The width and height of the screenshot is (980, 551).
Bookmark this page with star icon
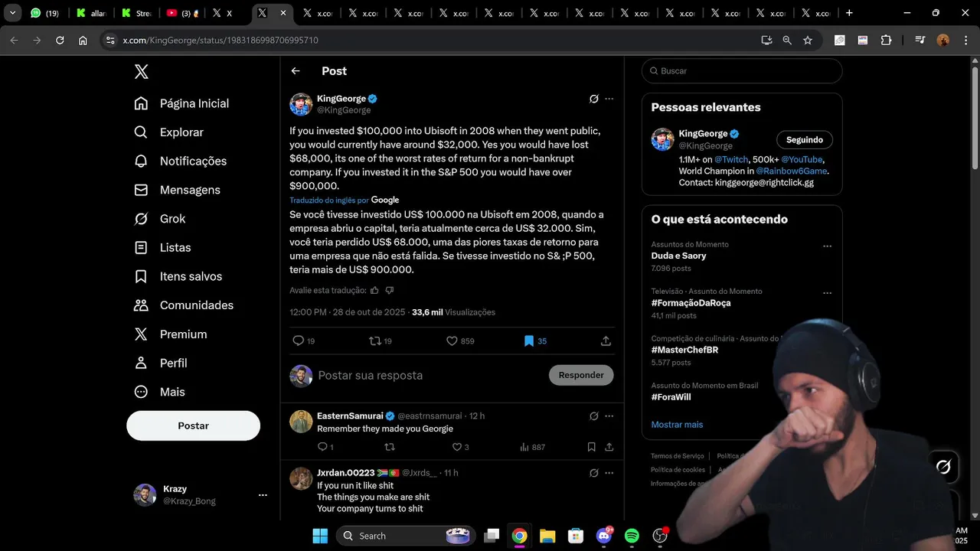point(808,41)
